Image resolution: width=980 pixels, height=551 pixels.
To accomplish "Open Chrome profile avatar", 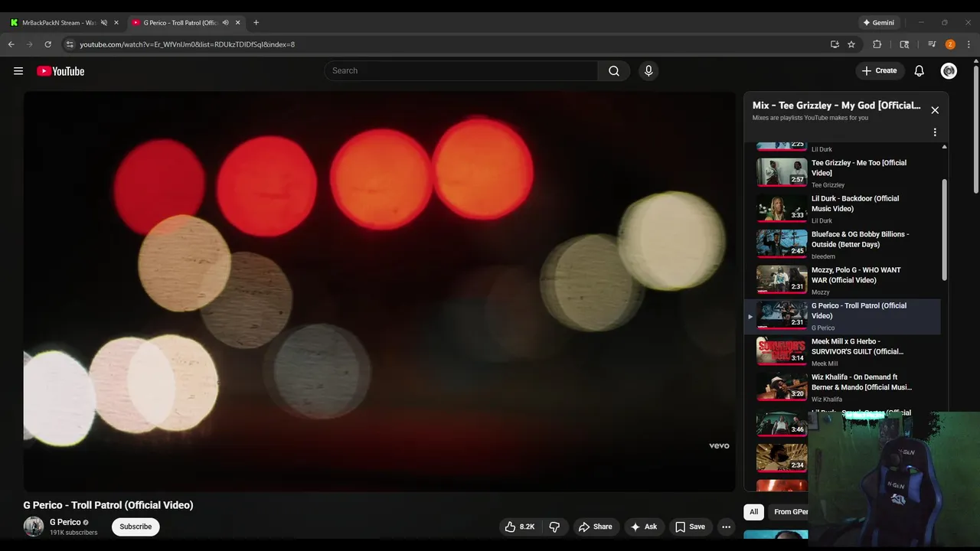I will click(x=950, y=44).
